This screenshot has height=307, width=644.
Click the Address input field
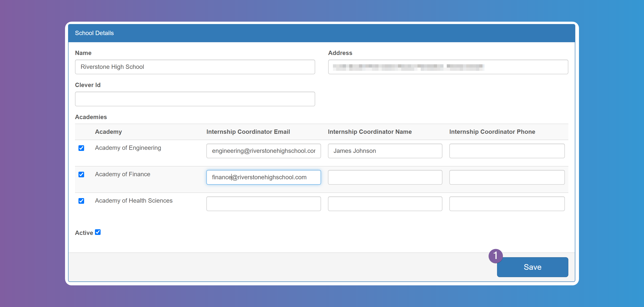click(448, 67)
